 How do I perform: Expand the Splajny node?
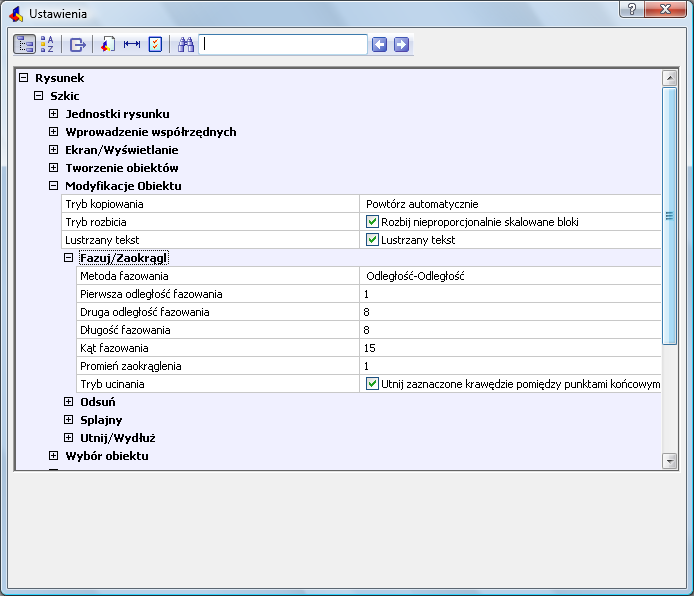click(x=68, y=419)
